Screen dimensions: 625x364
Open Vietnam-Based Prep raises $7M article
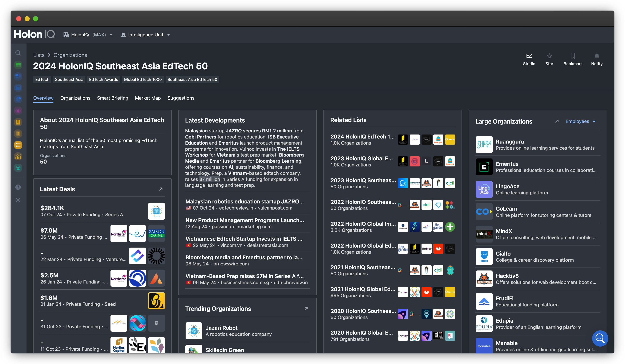click(247, 279)
